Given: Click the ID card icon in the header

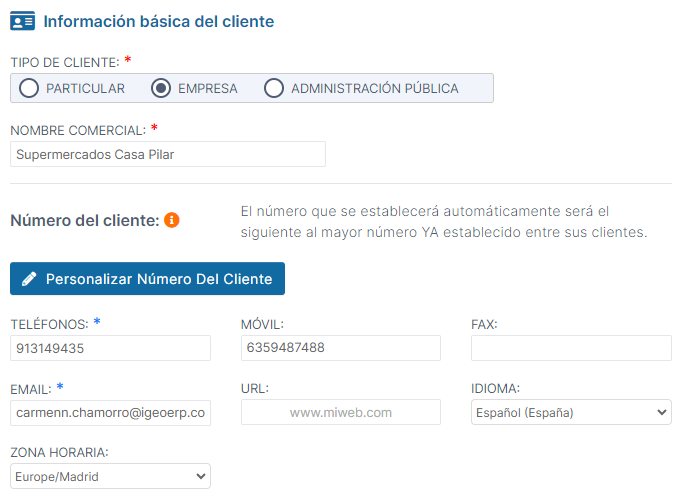Looking at the screenshot, I should pos(22,21).
